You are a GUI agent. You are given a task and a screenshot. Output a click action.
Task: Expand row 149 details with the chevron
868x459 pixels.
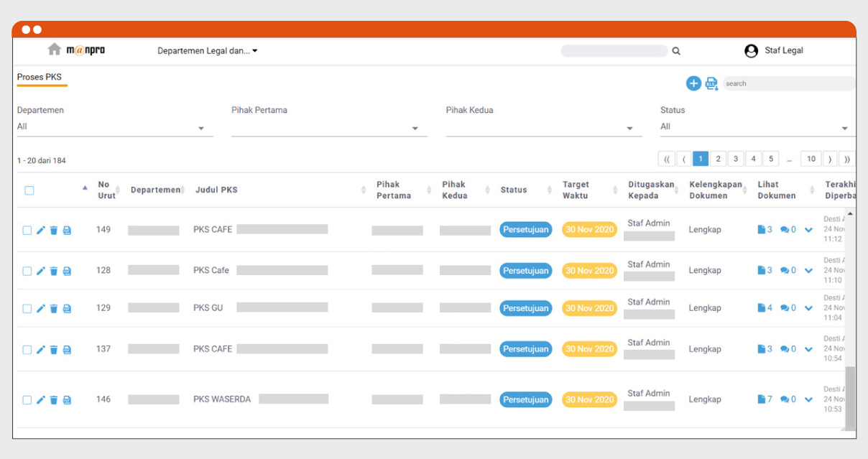[808, 230]
